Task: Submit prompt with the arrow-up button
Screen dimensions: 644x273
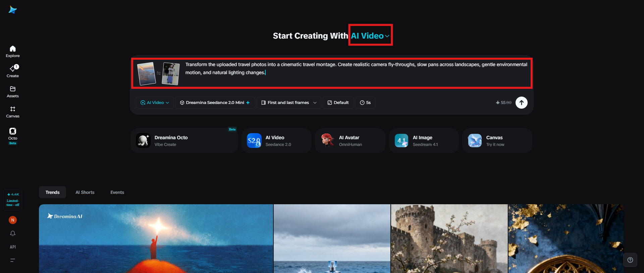Action: [x=521, y=103]
